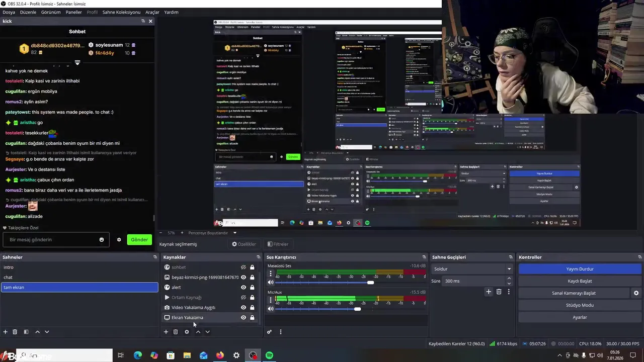Screen dimensions: 644x362
Task: Open Spotify from the taskbar
Action: click(269, 355)
